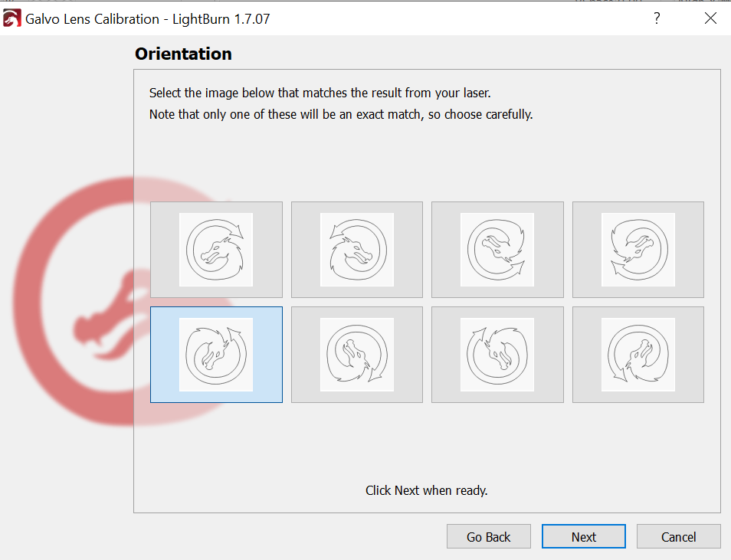Click the highlighted blue orientation thumbnail

coord(216,355)
